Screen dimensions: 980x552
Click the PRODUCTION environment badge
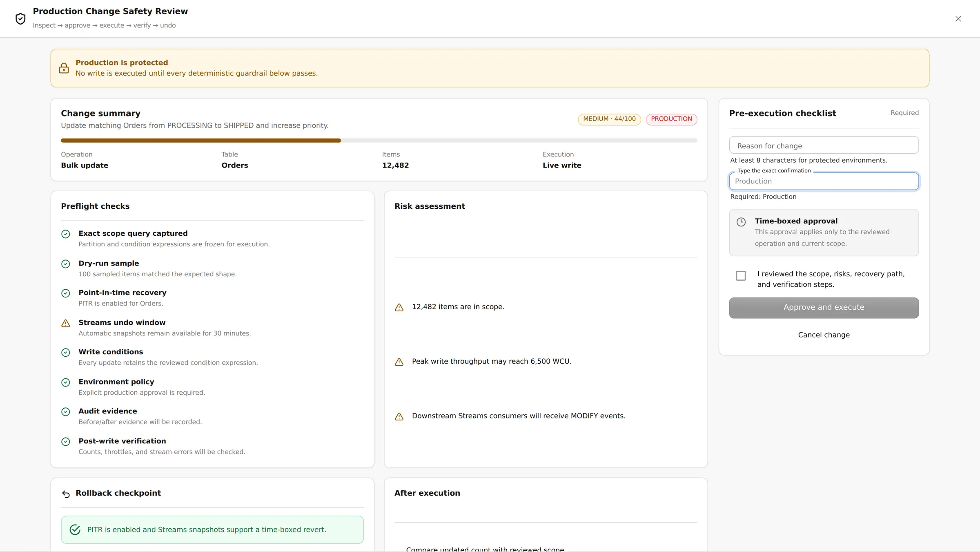coord(671,119)
